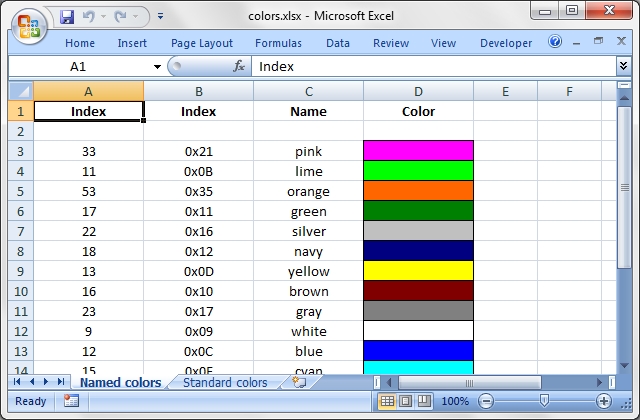The image size is (640, 420).
Task: Click the formula bar containing Index
Action: point(433,67)
